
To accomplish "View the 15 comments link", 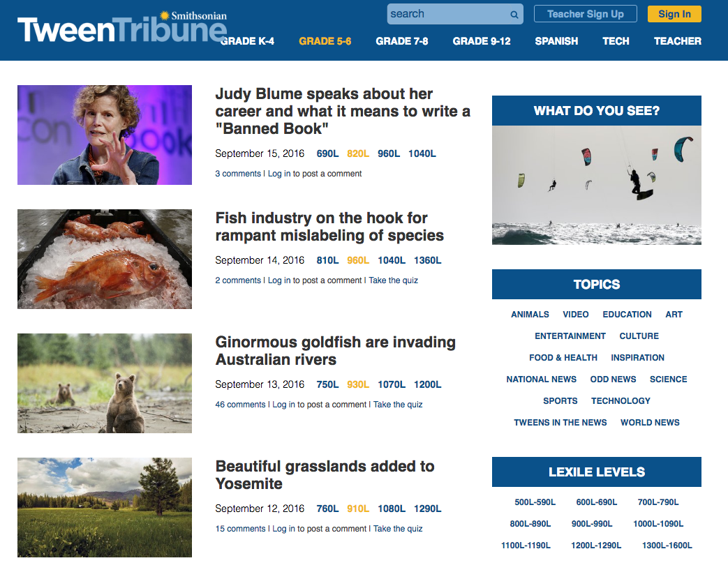I will coord(240,529).
